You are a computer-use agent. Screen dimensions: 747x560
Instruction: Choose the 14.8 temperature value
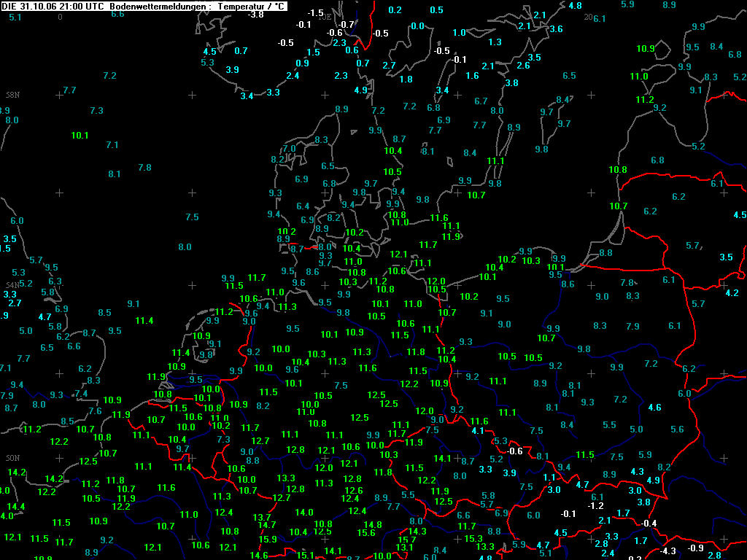373,525
